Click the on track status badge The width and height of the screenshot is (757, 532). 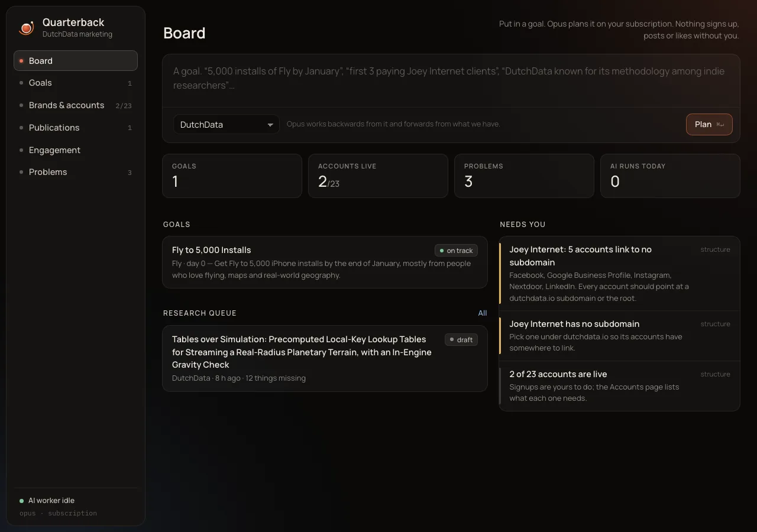(456, 251)
